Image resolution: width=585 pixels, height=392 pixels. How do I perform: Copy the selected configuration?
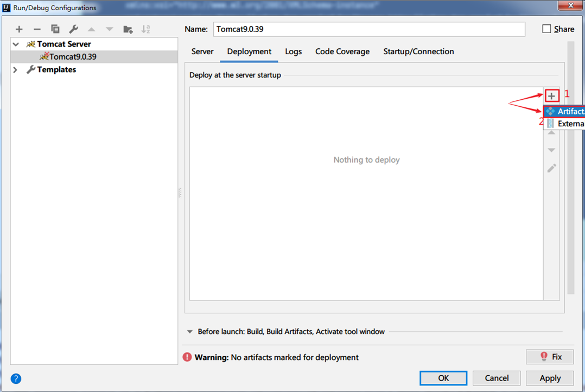pyautogui.click(x=55, y=29)
